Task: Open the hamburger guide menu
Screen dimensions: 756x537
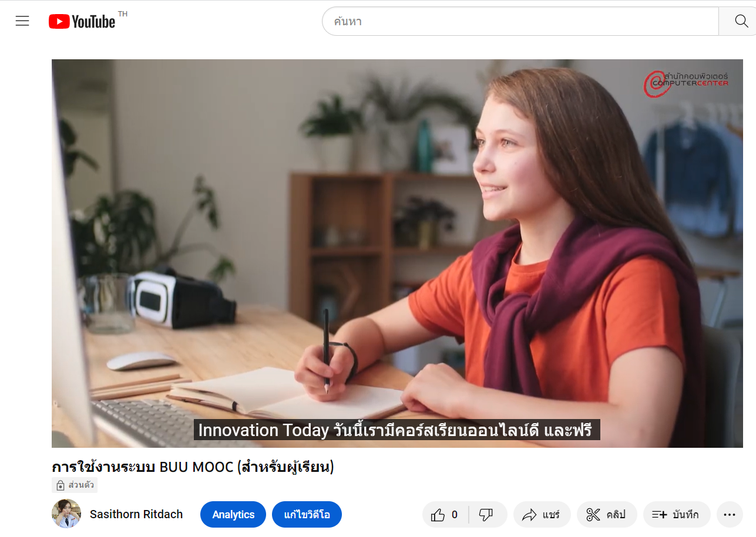Action: [x=22, y=22]
